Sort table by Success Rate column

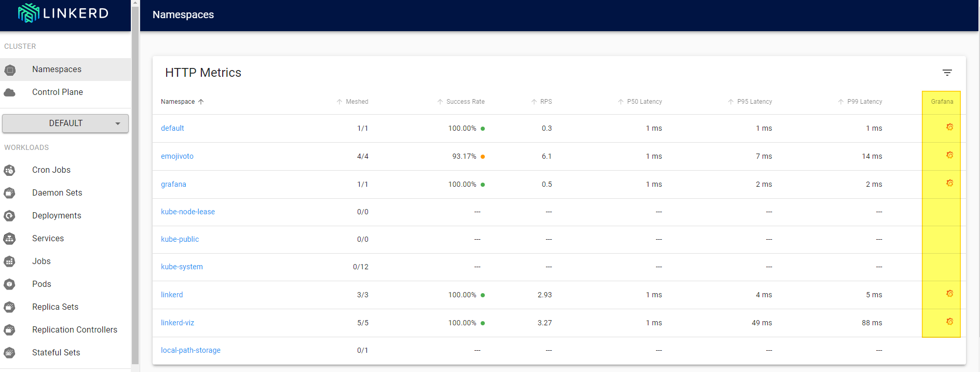(x=460, y=102)
